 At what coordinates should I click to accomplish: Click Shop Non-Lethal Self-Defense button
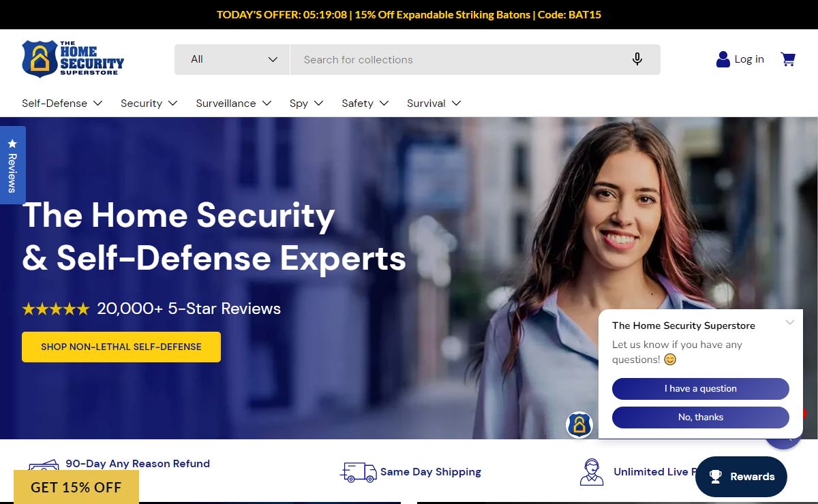[121, 347]
